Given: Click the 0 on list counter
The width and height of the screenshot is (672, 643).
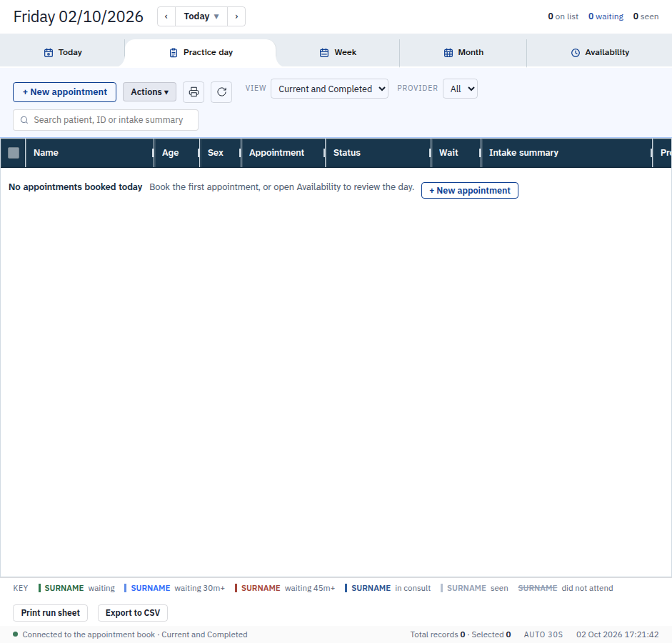Looking at the screenshot, I should click(563, 16).
